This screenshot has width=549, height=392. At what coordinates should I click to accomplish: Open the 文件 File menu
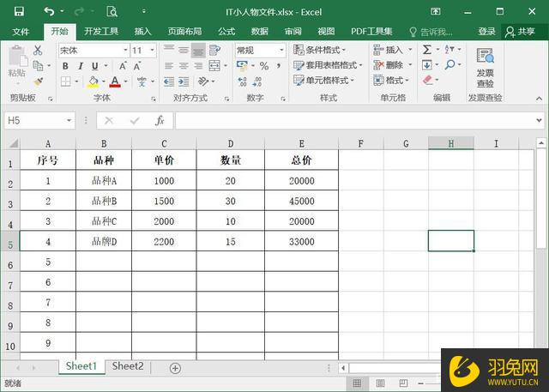tap(21, 32)
